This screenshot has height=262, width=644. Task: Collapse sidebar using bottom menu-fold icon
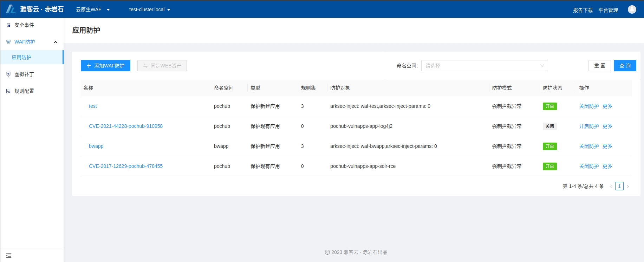tap(9, 256)
